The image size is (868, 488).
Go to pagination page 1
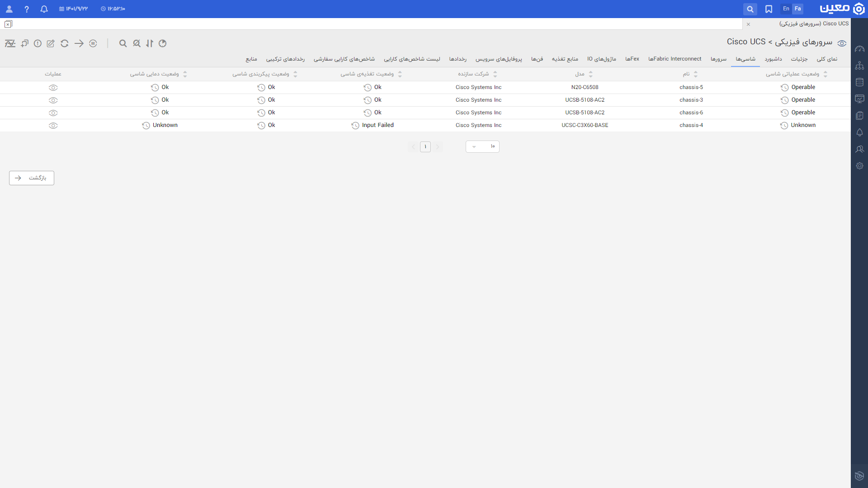[425, 147]
